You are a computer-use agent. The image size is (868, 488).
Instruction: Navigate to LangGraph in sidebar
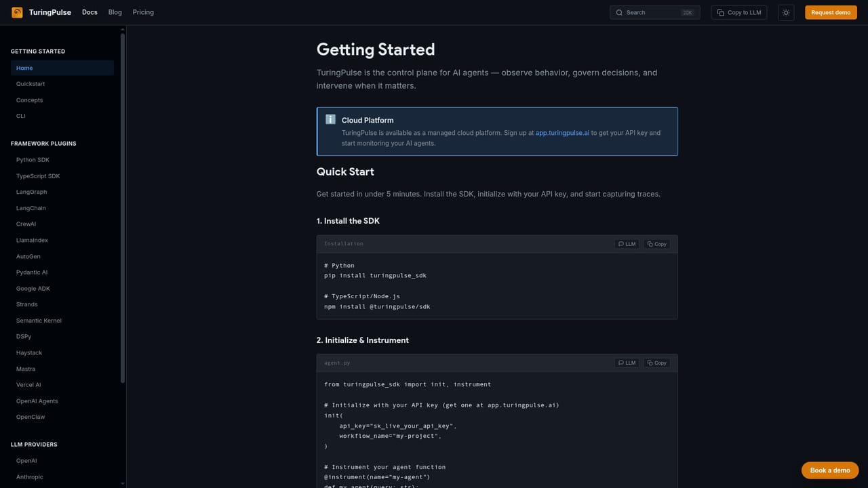[62, 192]
